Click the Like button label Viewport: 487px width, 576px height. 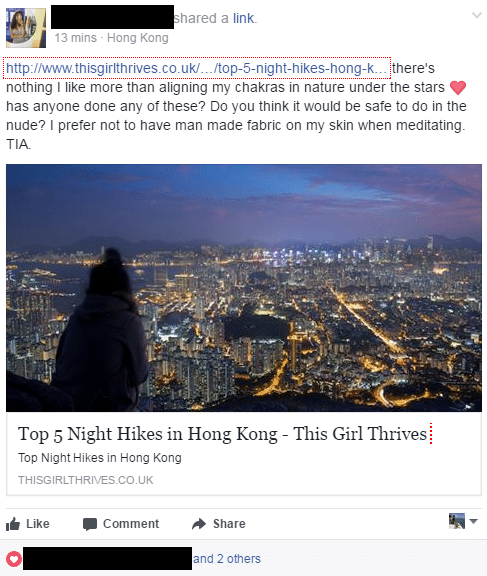click(x=37, y=523)
